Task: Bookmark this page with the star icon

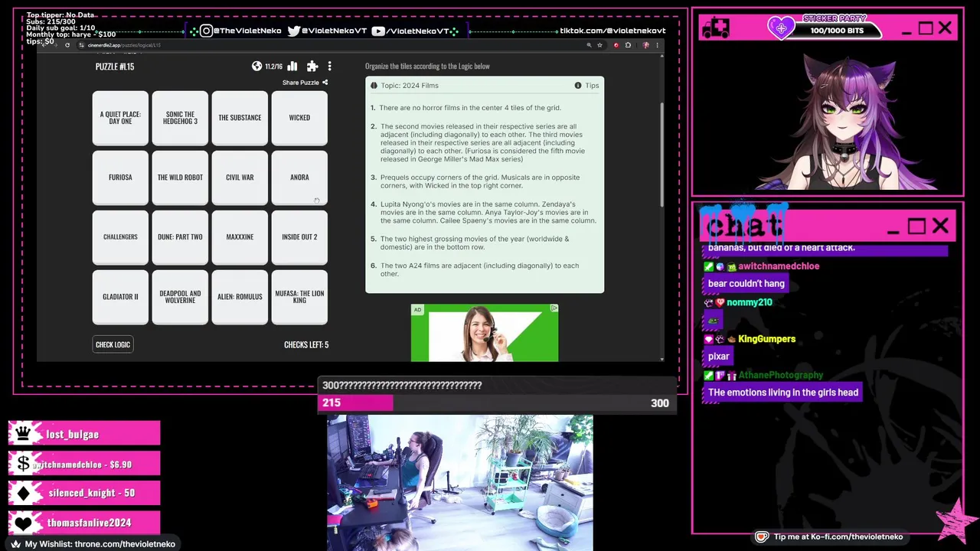Action: coord(599,45)
